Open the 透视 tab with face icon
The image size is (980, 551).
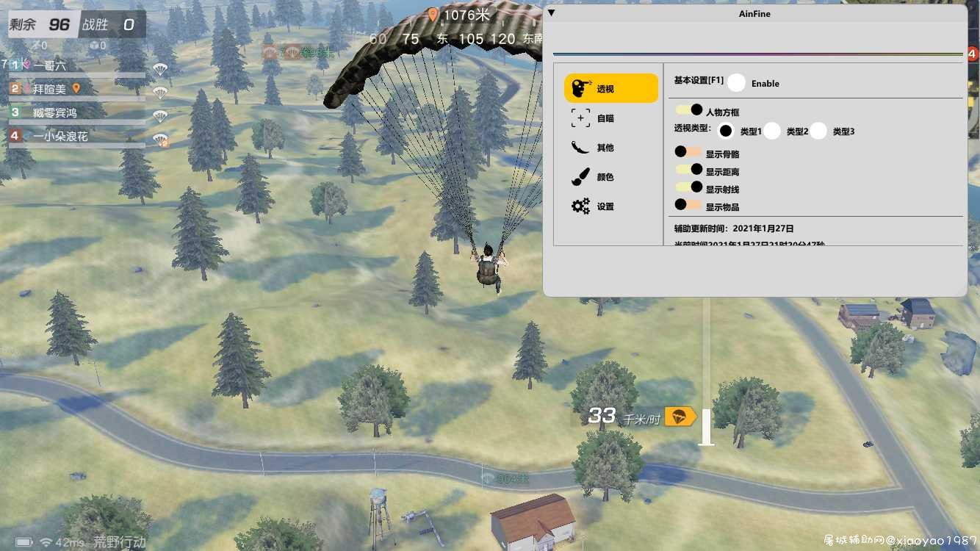[x=611, y=88]
